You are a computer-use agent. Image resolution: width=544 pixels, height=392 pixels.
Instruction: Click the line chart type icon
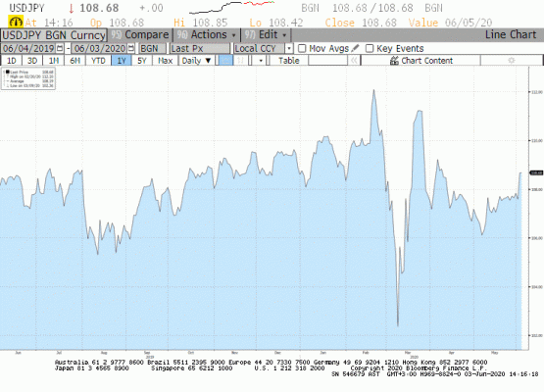click(x=225, y=61)
